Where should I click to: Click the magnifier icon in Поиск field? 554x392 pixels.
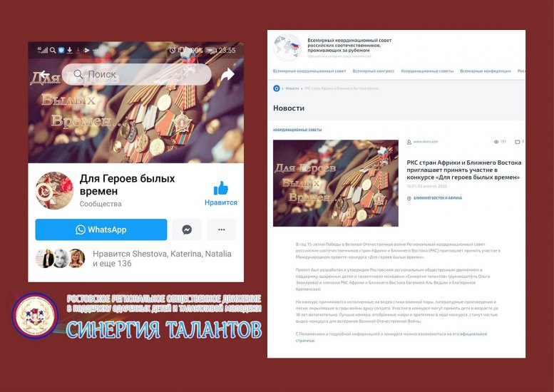(x=78, y=74)
